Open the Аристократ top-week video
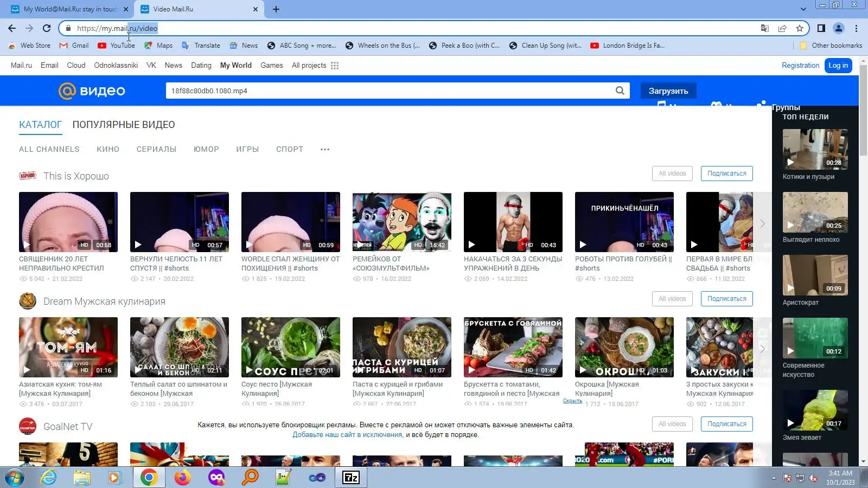 coord(815,275)
